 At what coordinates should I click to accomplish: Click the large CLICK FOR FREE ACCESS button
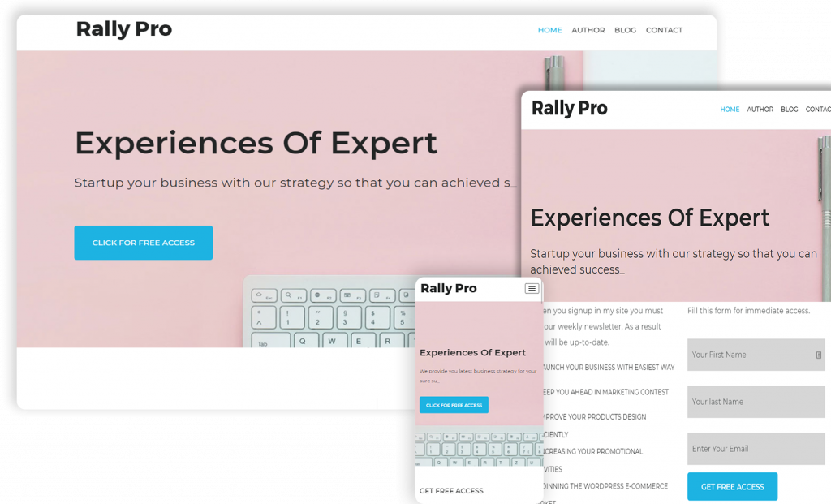pyautogui.click(x=143, y=243)
